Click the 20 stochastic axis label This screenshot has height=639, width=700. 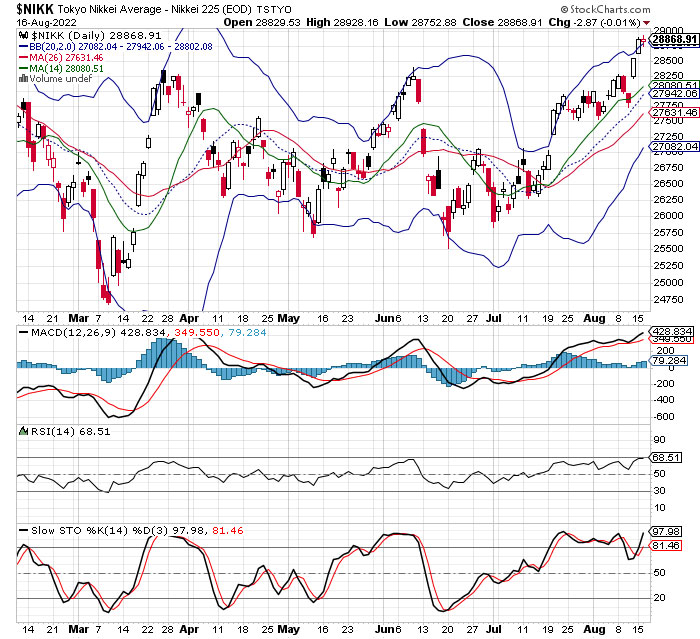[x=660, y=597]
